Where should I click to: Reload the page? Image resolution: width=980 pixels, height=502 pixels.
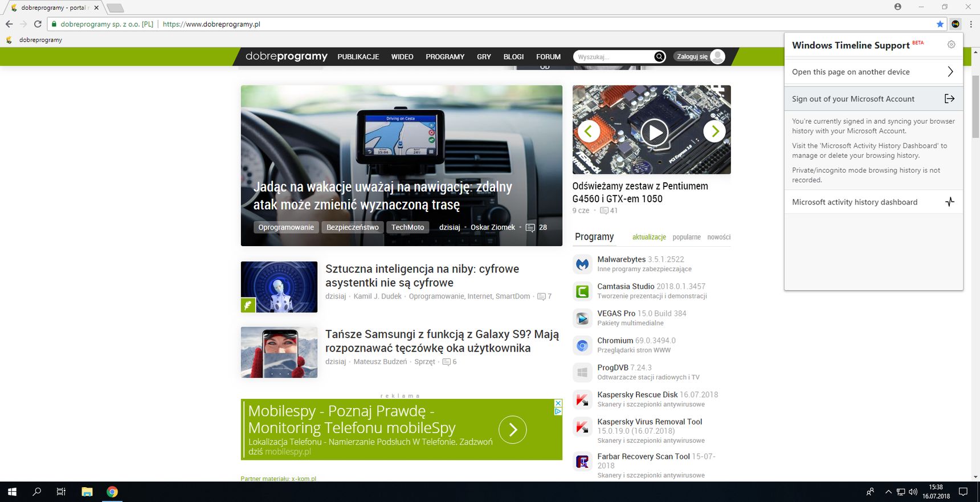(x=38, y=24)
